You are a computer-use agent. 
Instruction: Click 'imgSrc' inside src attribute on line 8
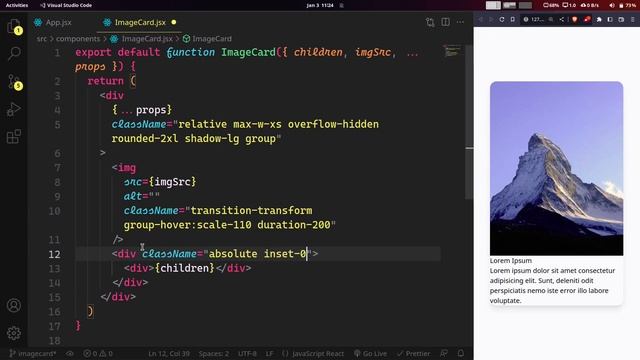172,182
